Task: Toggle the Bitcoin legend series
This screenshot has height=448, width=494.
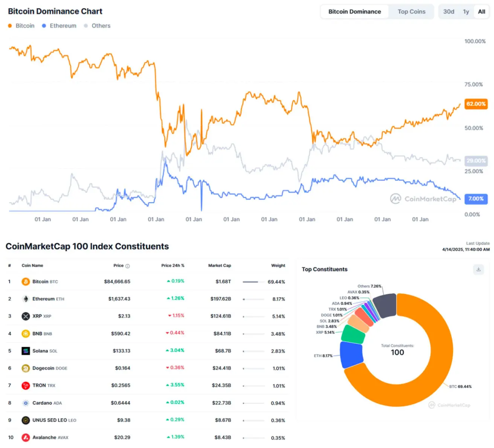Action: [x=21, y=26]
